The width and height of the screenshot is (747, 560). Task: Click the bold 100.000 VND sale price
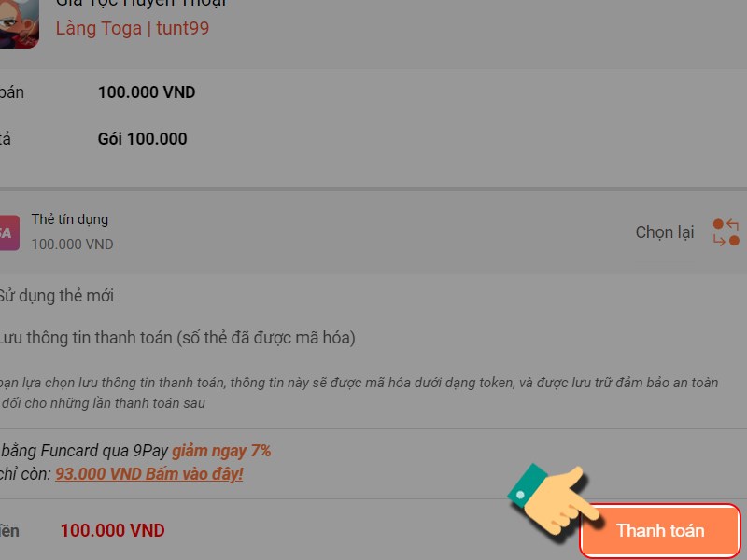[147, 92]
